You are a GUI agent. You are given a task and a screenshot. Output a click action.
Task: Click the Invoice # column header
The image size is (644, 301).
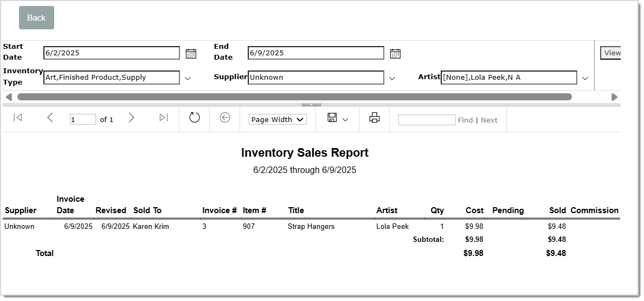(220, 210)
